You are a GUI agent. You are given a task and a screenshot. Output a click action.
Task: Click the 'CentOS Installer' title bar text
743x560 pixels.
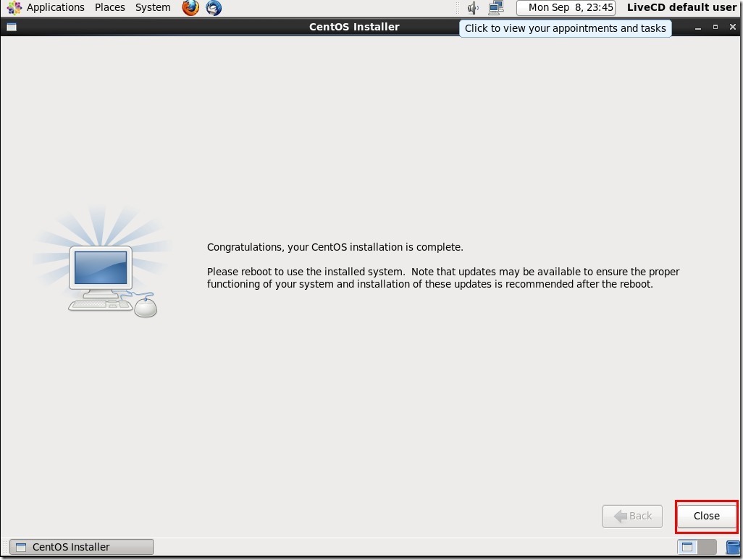pyautogui.click(x=354, y=27)
